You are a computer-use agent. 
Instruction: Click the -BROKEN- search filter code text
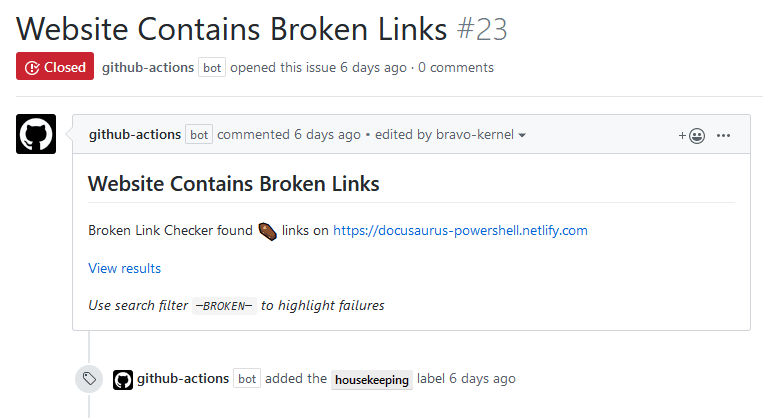[224, 306]
